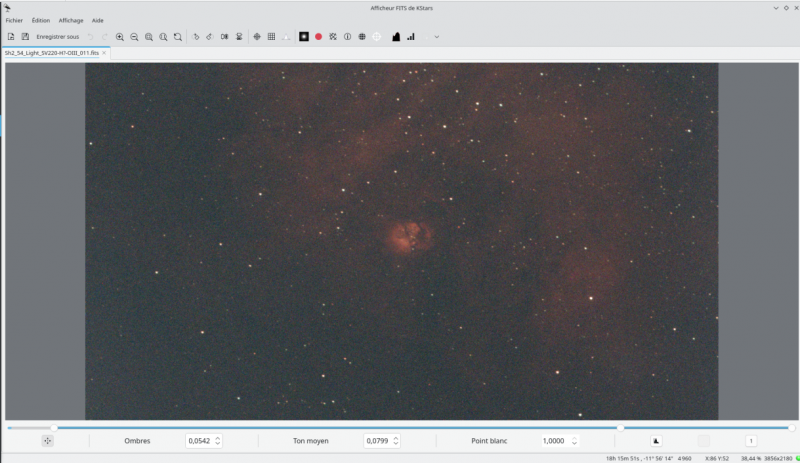
Task: Click the midtone slider handle
Action: click(620, 428)
